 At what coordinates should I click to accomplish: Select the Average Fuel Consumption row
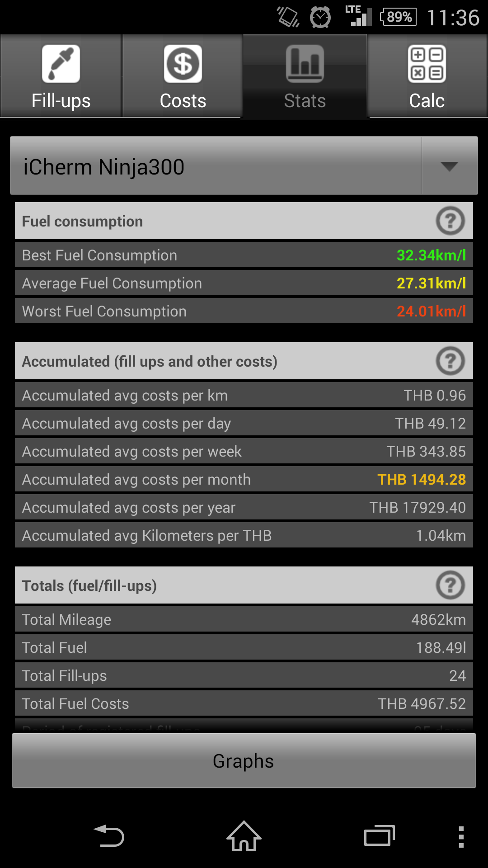click(244, 283)
